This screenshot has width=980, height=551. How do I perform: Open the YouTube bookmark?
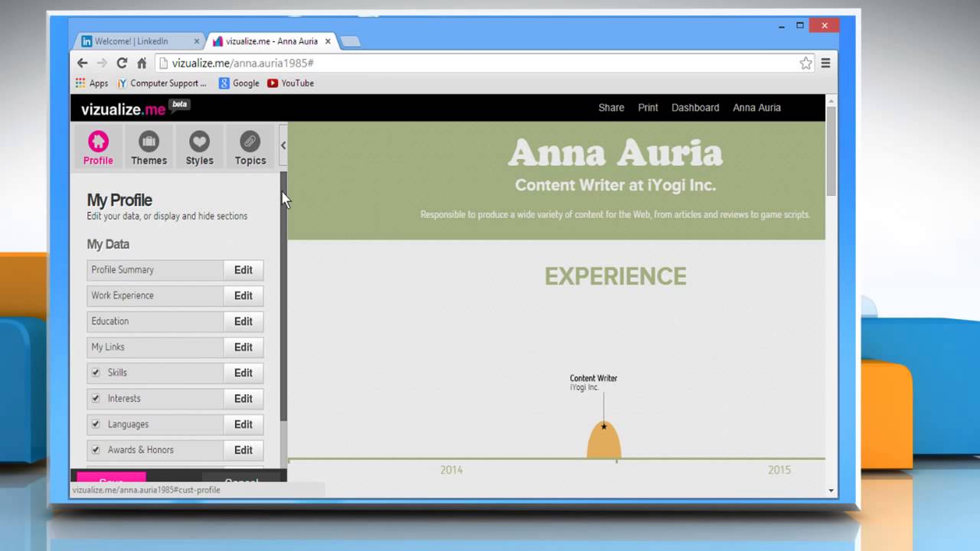[291, 83]
